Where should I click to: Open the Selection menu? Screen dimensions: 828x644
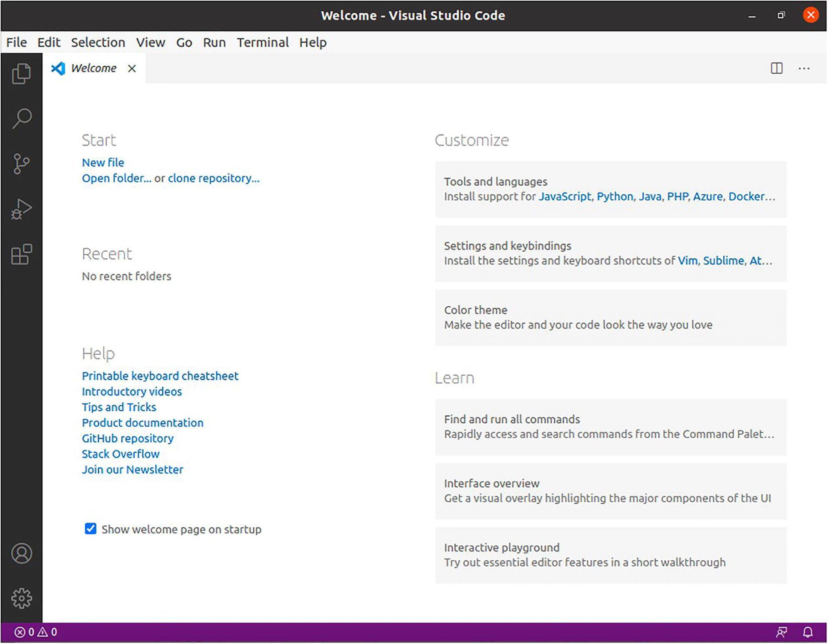(98, 42)
